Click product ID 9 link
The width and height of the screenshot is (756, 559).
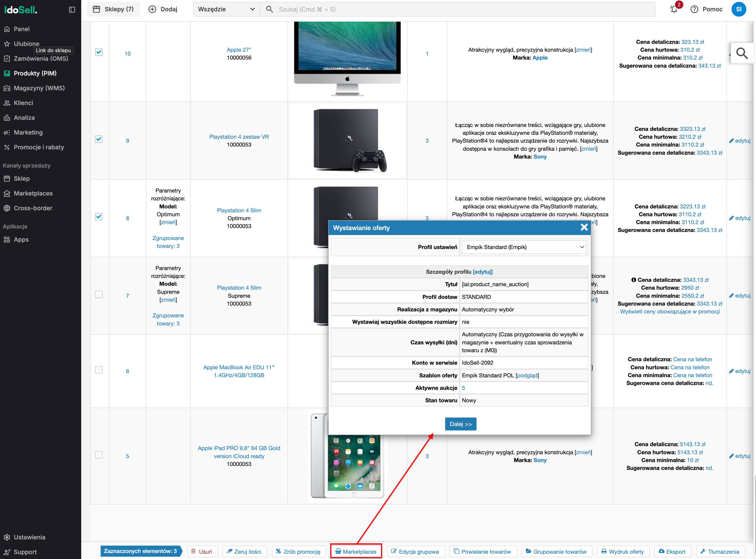(128, 141)
